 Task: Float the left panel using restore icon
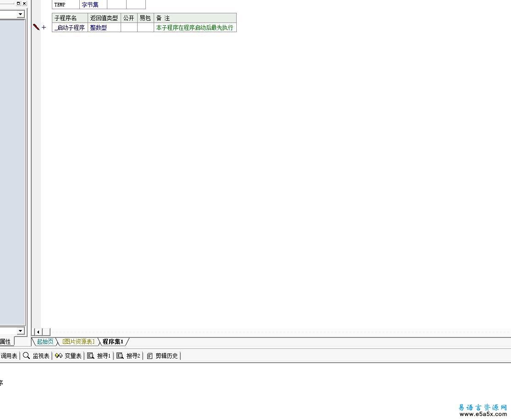click(x=18, y=3)
